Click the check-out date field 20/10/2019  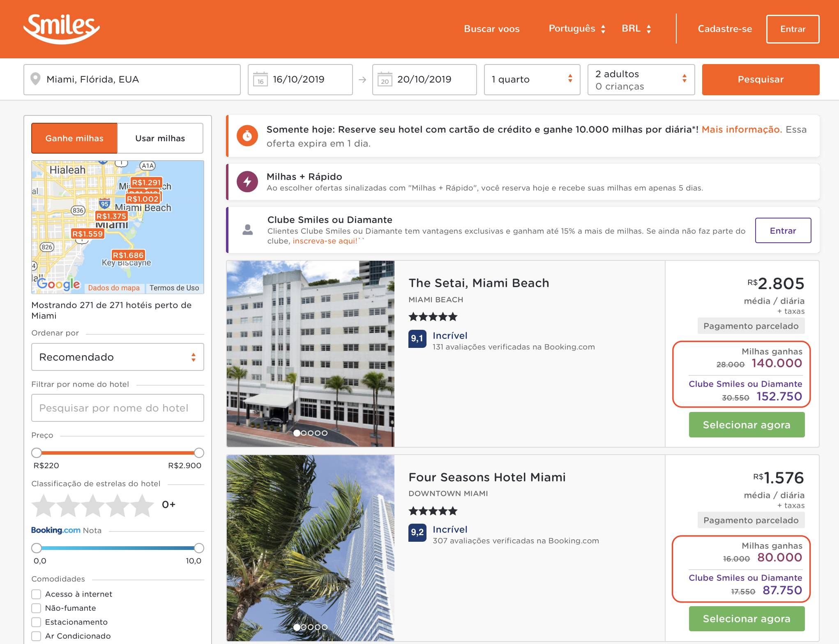click(424, 79)
